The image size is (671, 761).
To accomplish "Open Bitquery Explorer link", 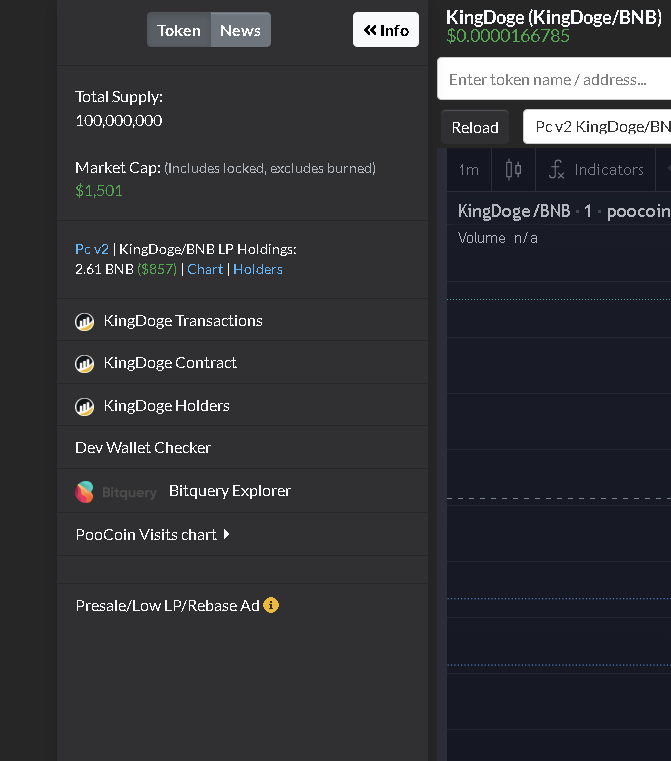I will point(229,491).
